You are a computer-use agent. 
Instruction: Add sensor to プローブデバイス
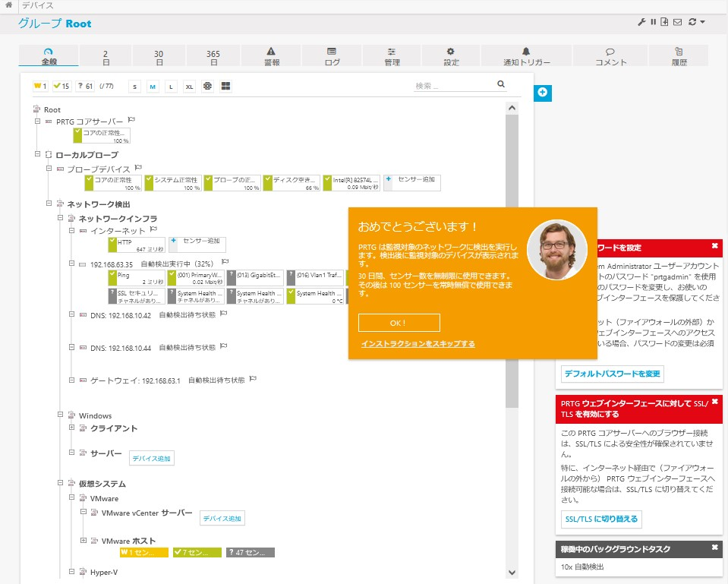pos(411,182)
